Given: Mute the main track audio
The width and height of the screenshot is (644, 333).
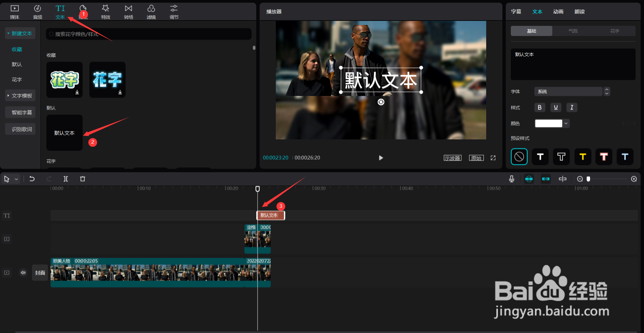Looking at the screenshot, I should pyautogui.click(x=23, y=273).
